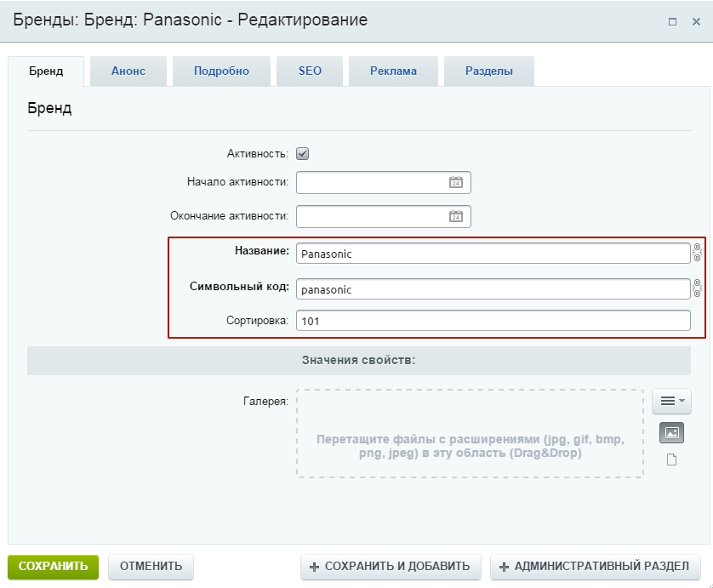This screenshot has height=588, width=713.
Task: Focus the Начало активности date field
Action: click(384, 182)
